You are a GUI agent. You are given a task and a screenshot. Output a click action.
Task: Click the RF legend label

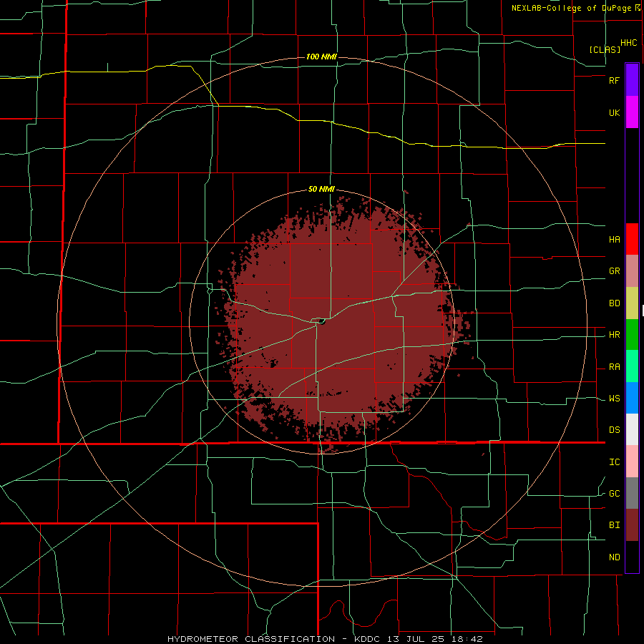(x=614, y=80)
